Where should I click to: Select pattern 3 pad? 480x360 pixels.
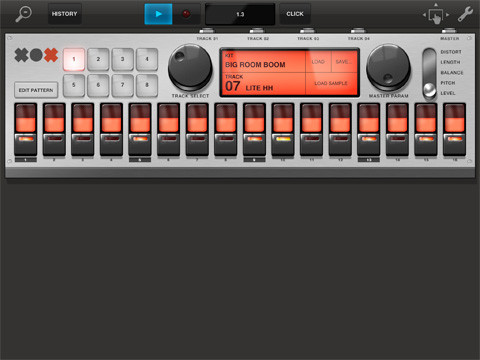[123, 59]
